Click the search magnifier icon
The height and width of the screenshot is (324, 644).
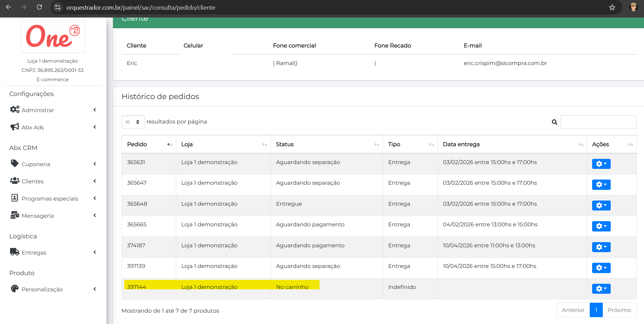pos(554,122)
